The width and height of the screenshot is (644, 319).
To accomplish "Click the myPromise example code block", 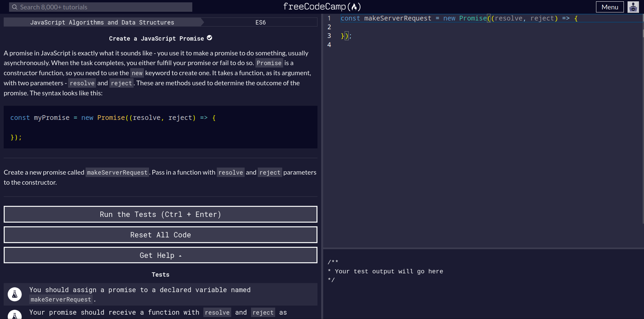I will [160, 127].
